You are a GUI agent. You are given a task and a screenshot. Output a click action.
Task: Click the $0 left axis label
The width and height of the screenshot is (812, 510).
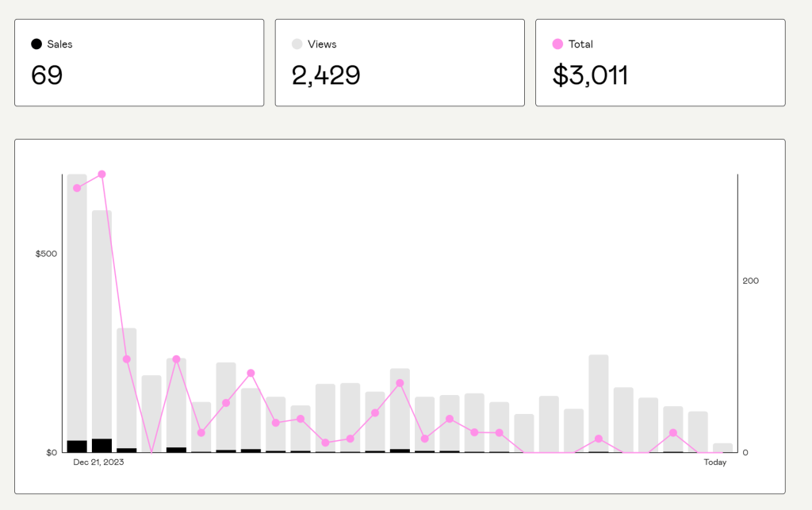tap(51, 452)
